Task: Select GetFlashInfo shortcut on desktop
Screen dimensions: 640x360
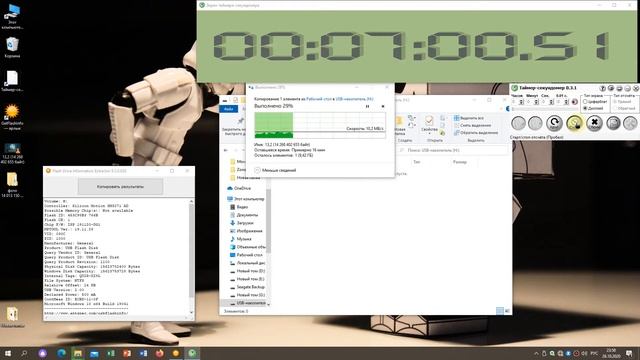Action: [x=12, y=117]
